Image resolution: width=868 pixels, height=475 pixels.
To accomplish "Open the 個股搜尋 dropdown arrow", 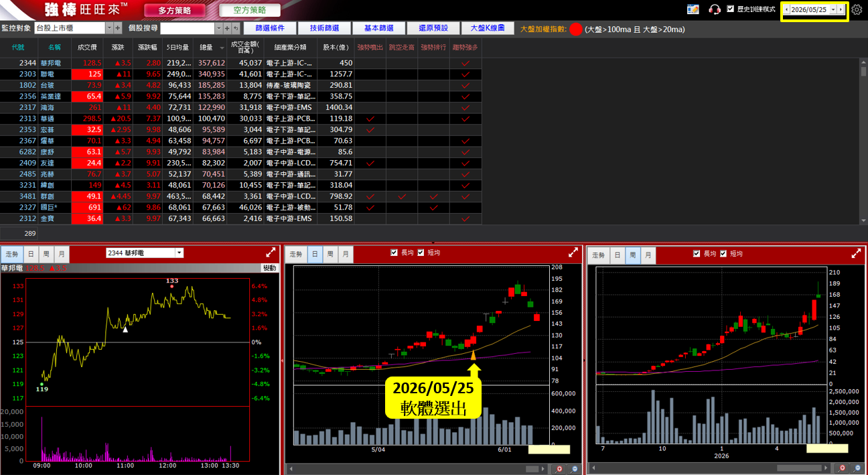I will pos(218,28).
